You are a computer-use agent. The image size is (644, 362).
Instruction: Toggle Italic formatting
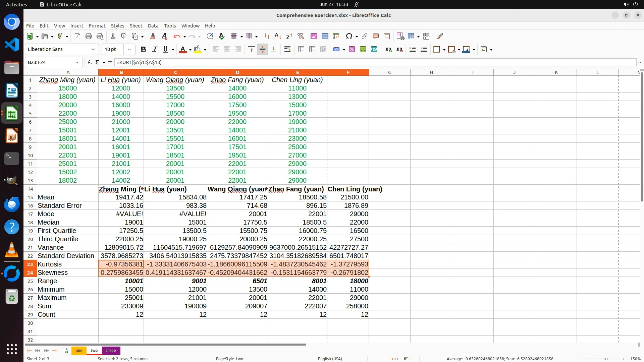coord(155,50)
